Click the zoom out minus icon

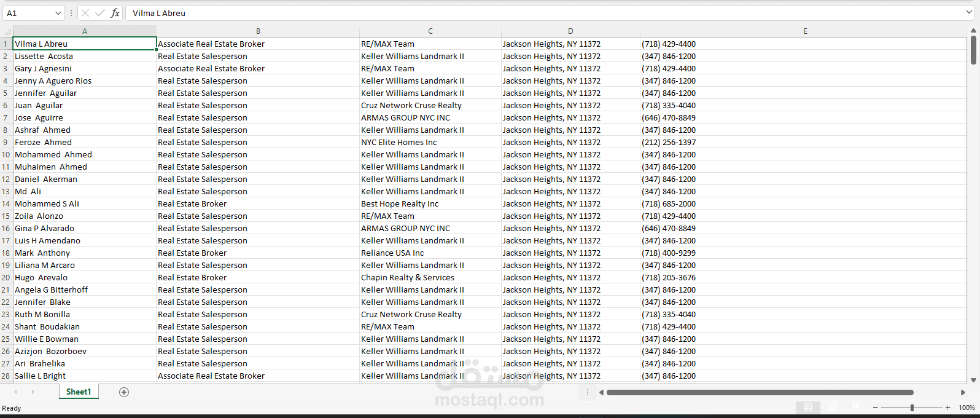(x=876, y=408)
